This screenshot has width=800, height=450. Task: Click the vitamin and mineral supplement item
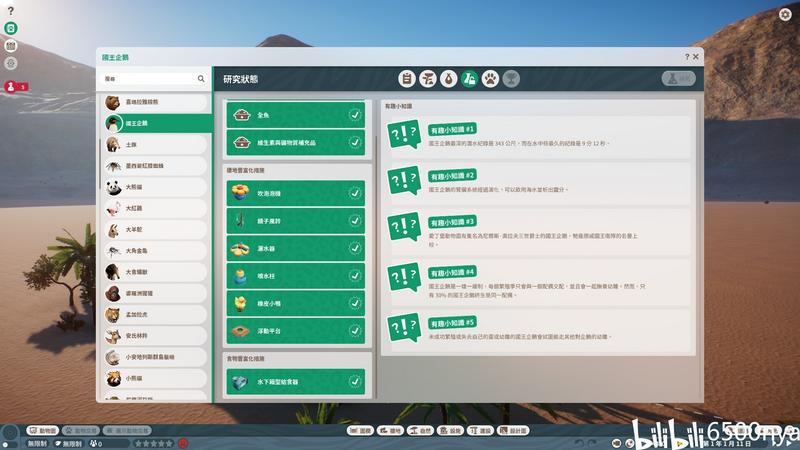click(295, 142)
